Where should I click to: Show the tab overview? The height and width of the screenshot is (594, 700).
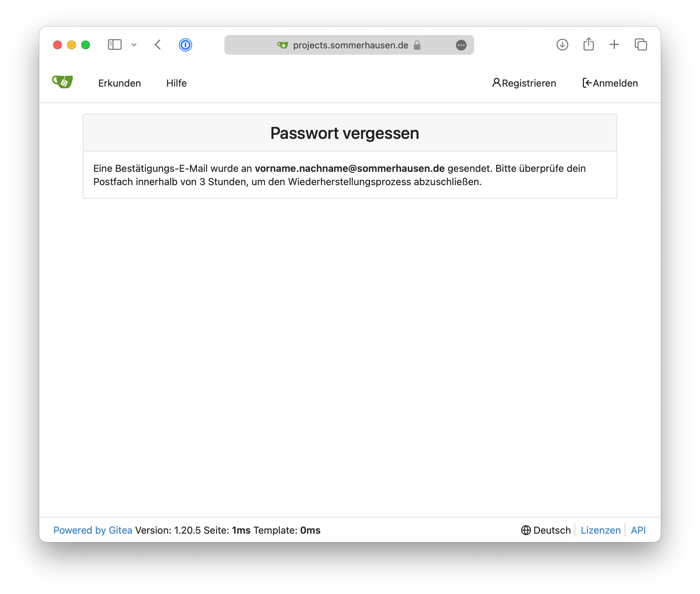pyautogui.click(x=641, y=45)
